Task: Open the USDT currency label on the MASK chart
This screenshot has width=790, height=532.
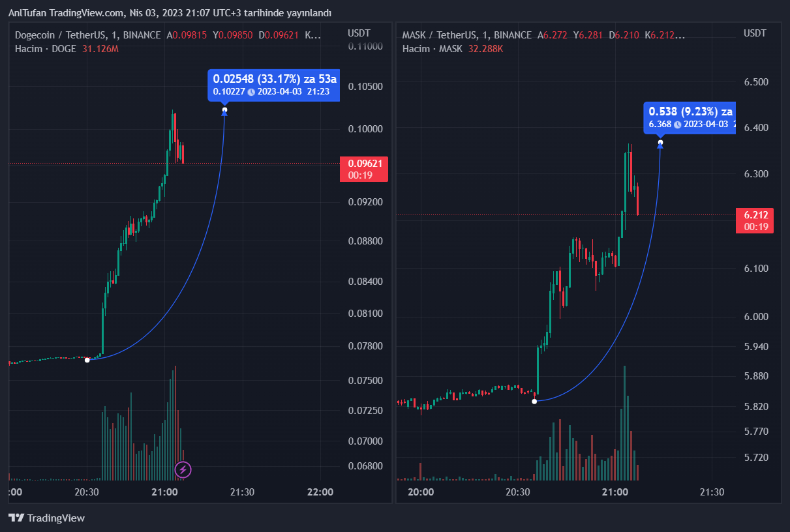Action: (x=755, y=33)
